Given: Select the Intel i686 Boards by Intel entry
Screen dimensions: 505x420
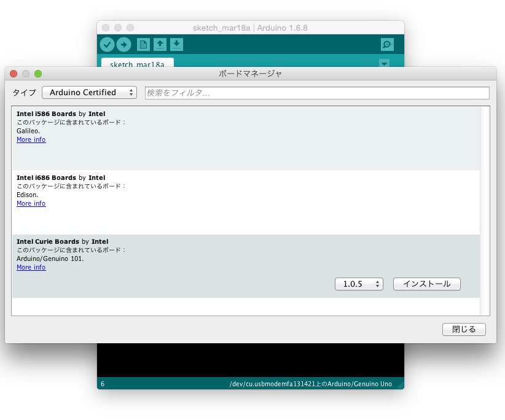Looking at the screenshot, I should [246, 203].
